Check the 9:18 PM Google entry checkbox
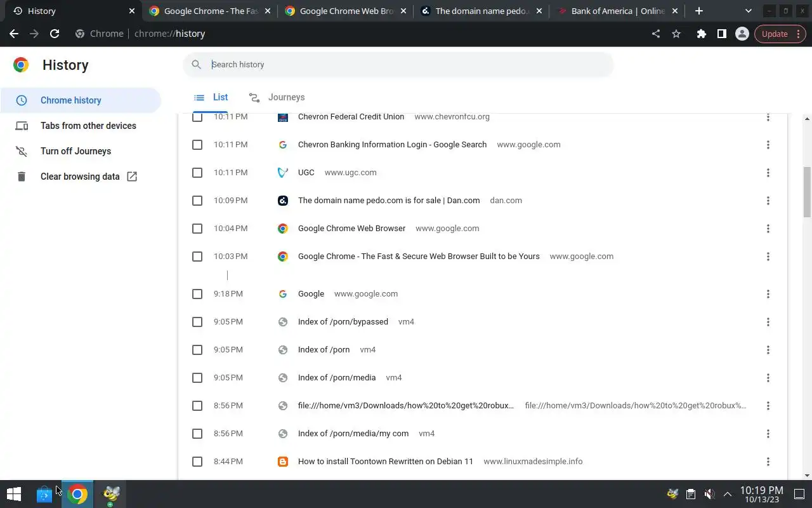 [197, 294]
